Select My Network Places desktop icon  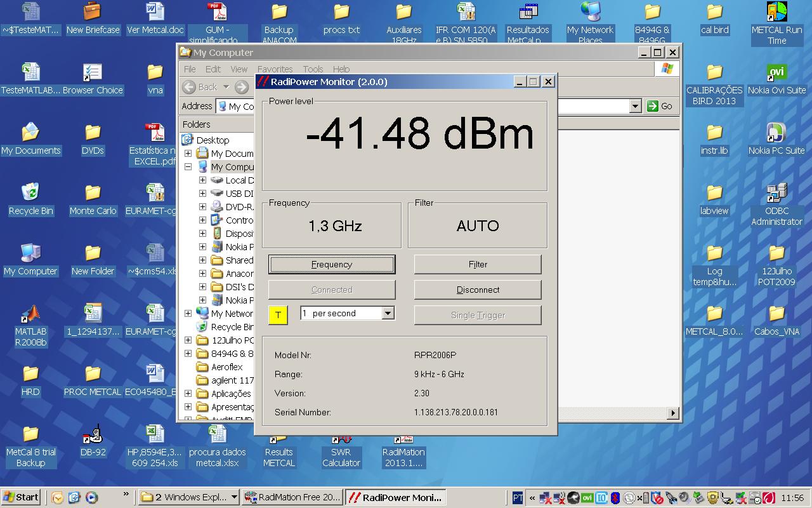coord(590,22)
